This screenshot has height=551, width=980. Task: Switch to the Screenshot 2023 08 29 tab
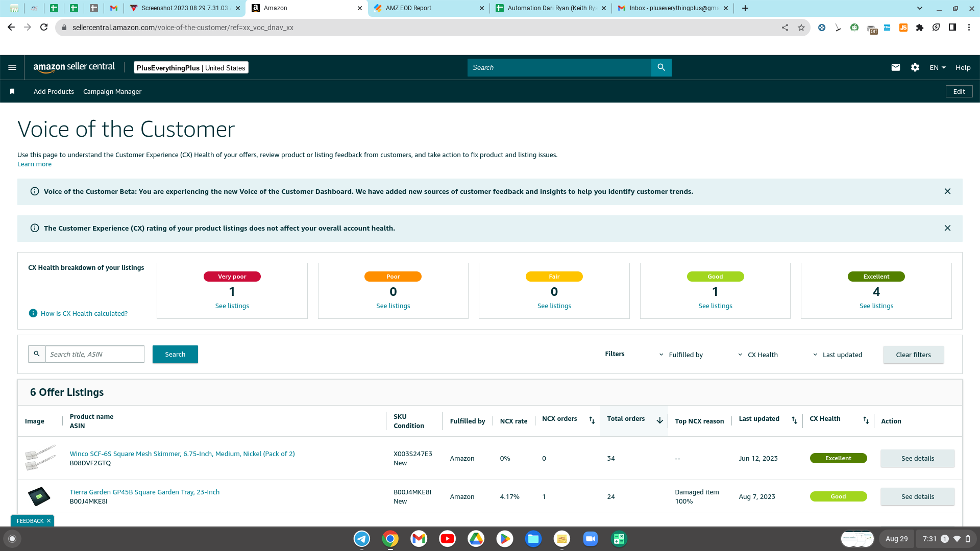[185, 8]
